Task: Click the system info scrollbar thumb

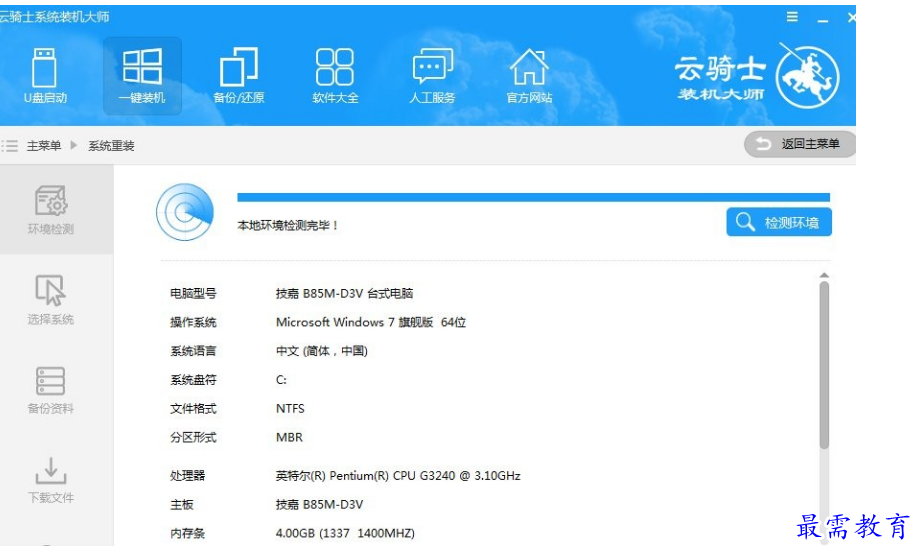Action: point(824,365)
